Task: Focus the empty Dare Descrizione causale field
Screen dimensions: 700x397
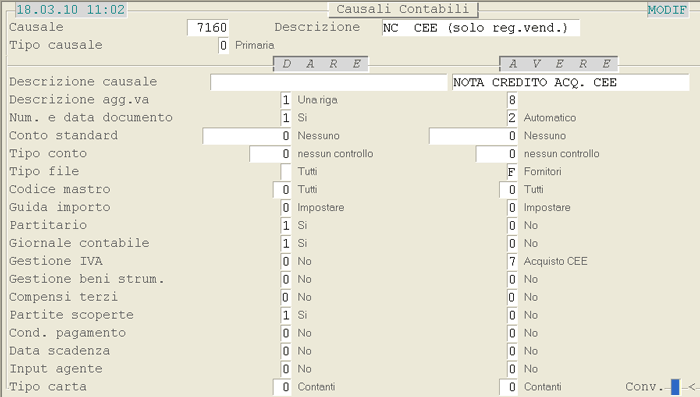Action: point(329,82)
